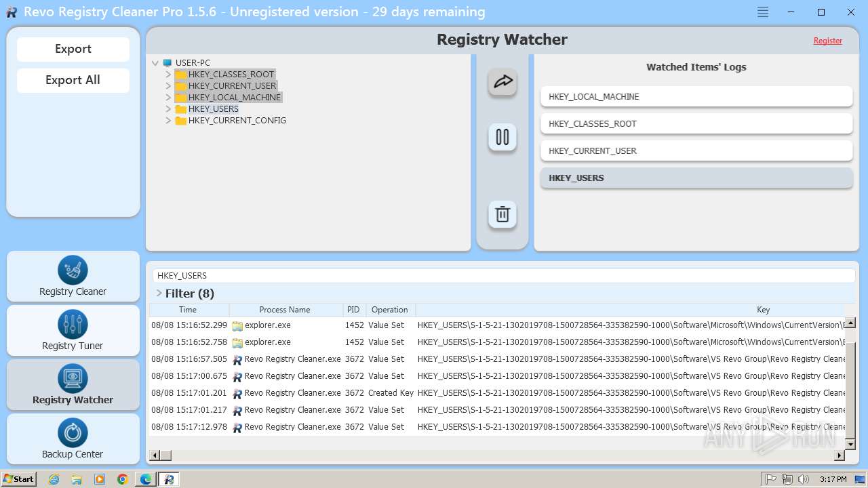
Task: Expand HKEY_LOCAL_MACHINE tree node
Action: 168,98
